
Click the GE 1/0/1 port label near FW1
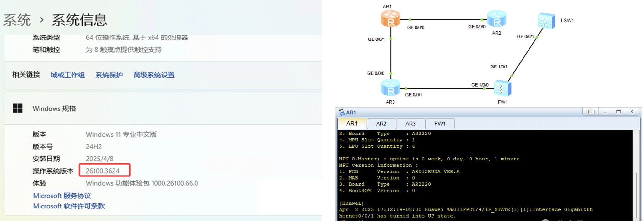tap(499, 67)
